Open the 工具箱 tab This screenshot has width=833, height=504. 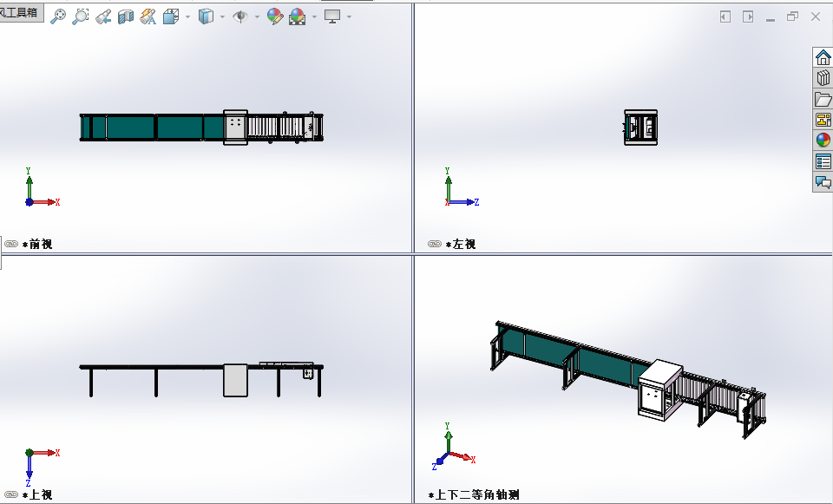20,11
